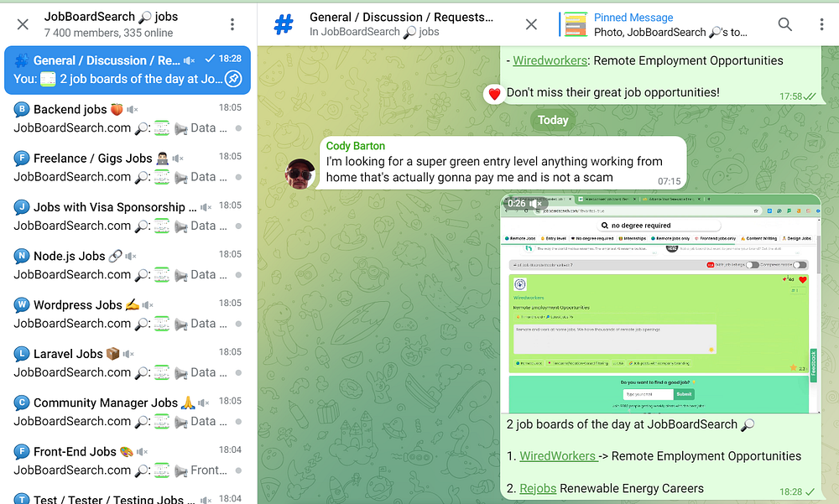Image resolution: width=839 pixels, height=504 pixels.
Task: Click muted icon on Front-End Jobs
Action: point(142,452)
